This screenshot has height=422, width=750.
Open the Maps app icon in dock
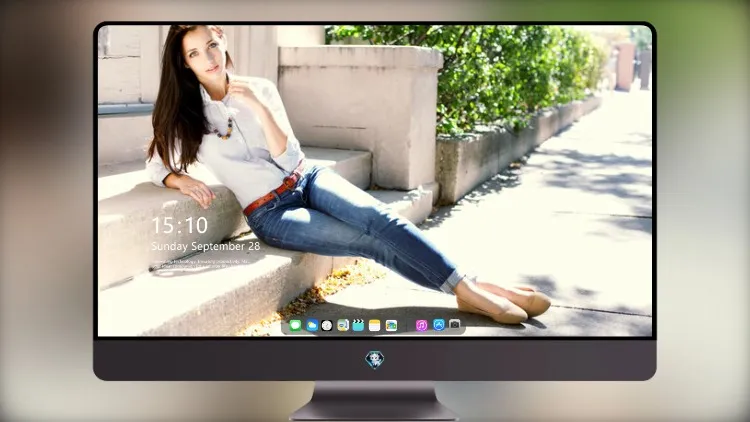(x=343, y=325)
